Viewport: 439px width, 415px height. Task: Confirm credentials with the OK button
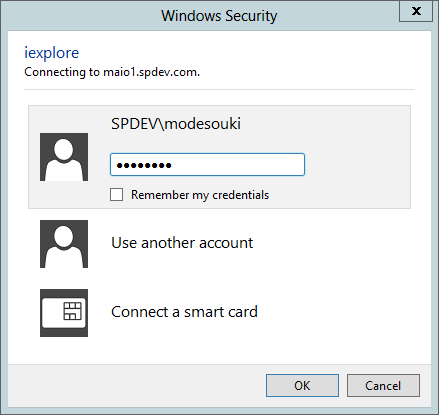tap(302, 385)
